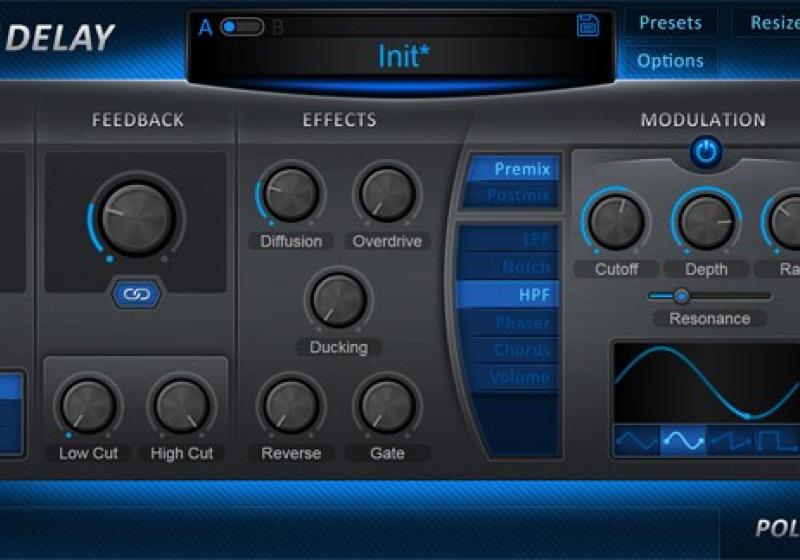This screenshot has height=560, width=800.
Task: Click the EFFECTS section heading
Action: tap(339, 120)
